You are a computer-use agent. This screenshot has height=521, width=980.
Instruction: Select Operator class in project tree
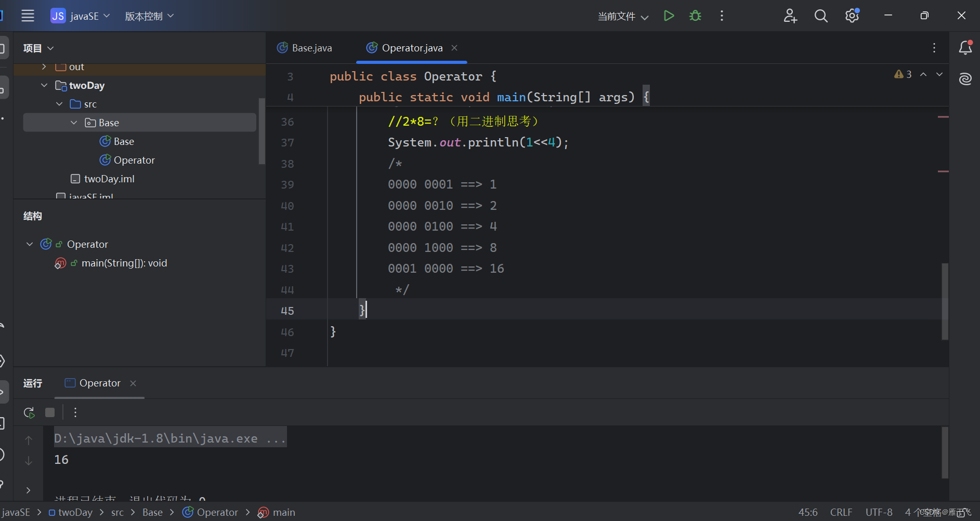pos(127,160)
